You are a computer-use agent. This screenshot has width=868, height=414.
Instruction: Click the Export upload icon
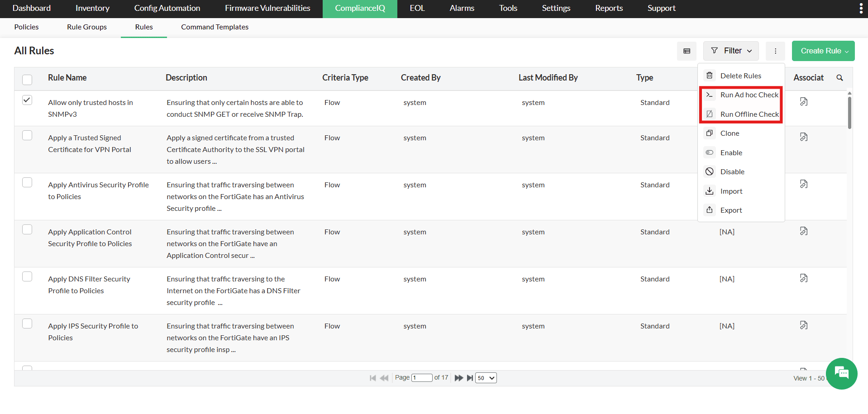pos(710,210)
